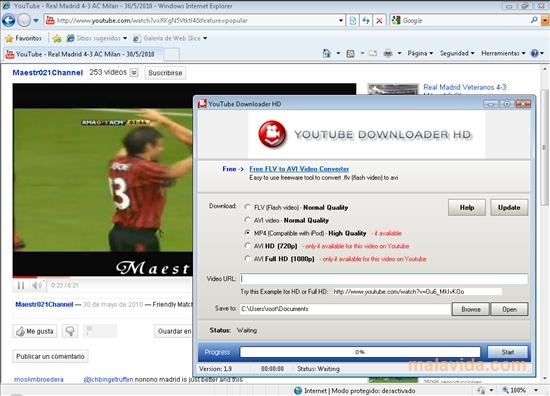Switch to the YouTube Real Madrid tab
This screenshot has width=550, height=396.
[x=82, y=54]
